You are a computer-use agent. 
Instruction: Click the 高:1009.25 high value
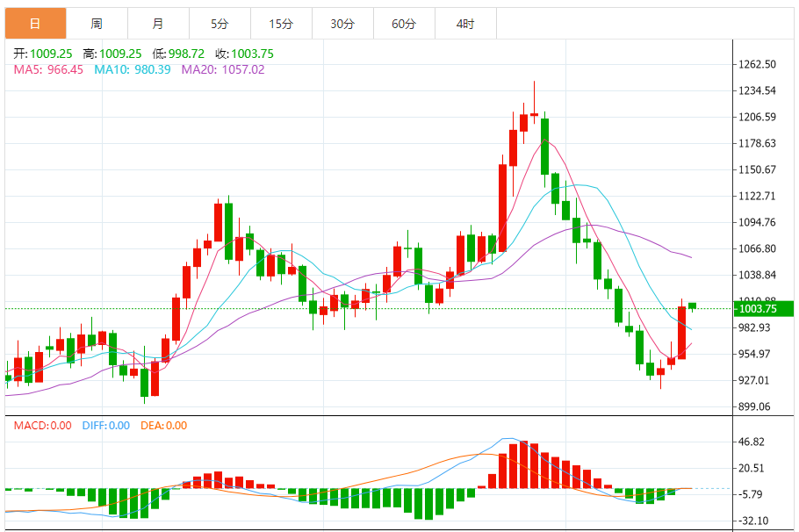click(x=112, y=54)
